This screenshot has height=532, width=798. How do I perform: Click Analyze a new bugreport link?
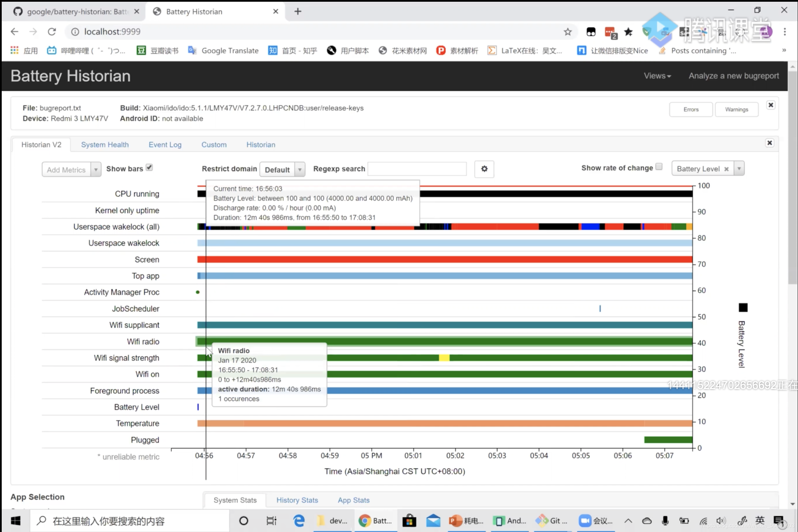coord(734,76)
